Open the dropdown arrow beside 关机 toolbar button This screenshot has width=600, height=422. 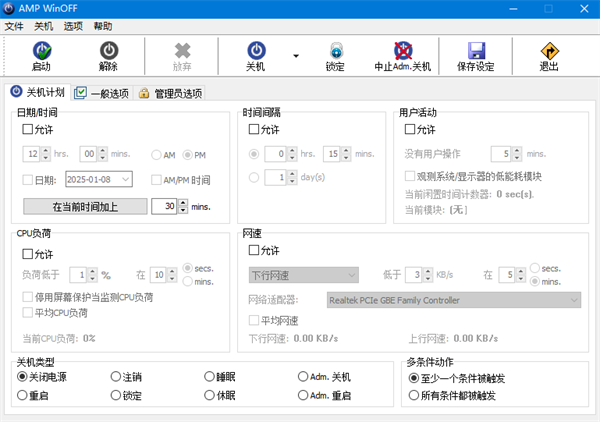click(296, 56)
